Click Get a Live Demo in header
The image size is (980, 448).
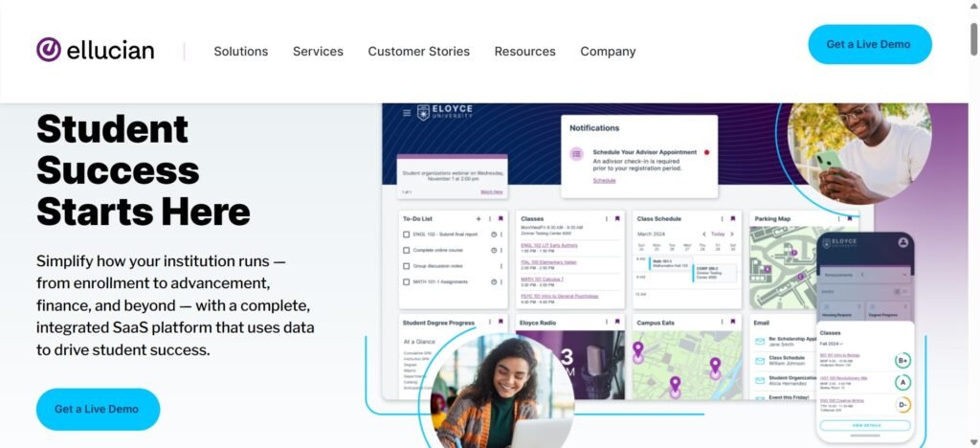pos(869,44)
